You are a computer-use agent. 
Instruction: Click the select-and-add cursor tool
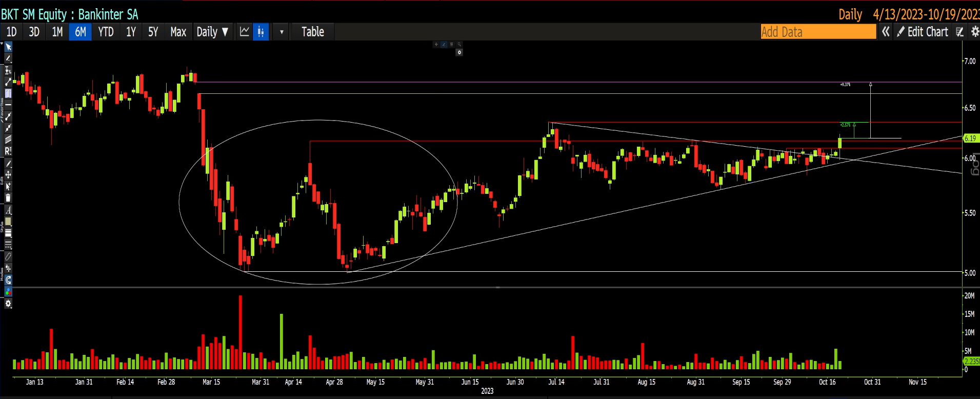pos(8,187)
